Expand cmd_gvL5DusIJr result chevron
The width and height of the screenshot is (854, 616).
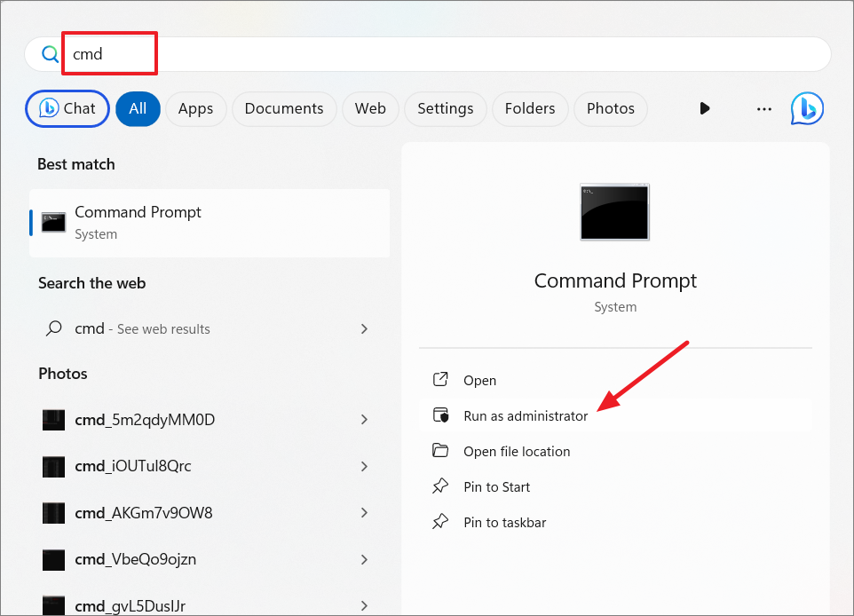pos(364,605)
